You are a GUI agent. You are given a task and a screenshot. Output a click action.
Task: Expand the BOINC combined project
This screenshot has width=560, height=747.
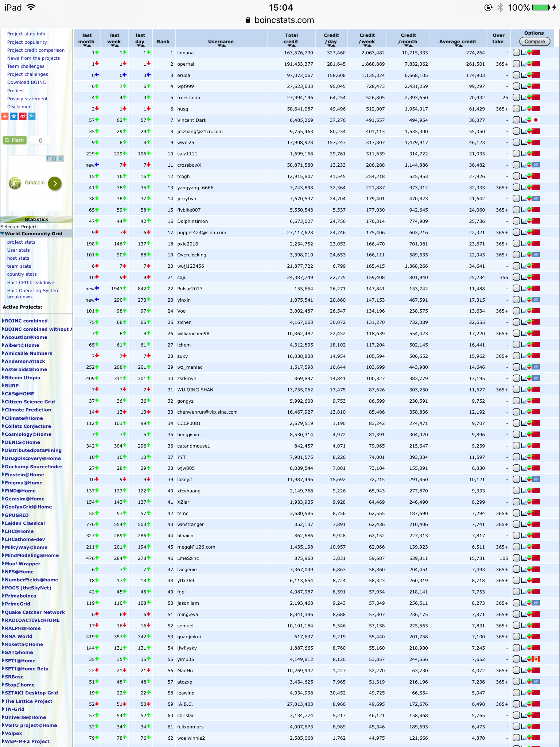tap(3, 321)
